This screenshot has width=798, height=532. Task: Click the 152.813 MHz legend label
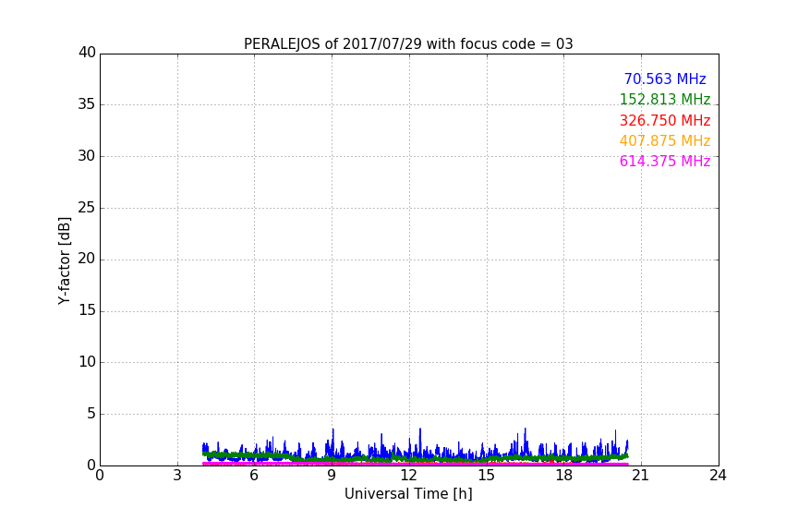(665, 100)
